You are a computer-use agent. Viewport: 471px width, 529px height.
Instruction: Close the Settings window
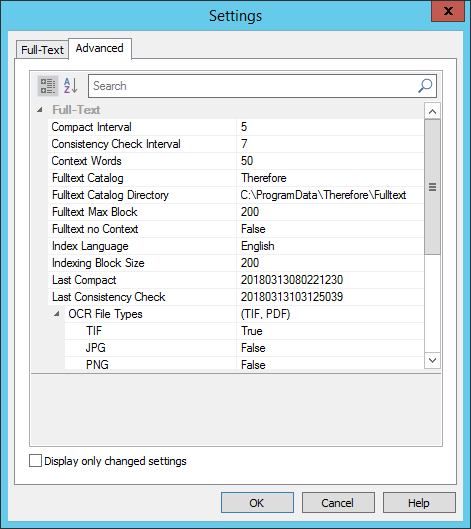pos(448,11)
